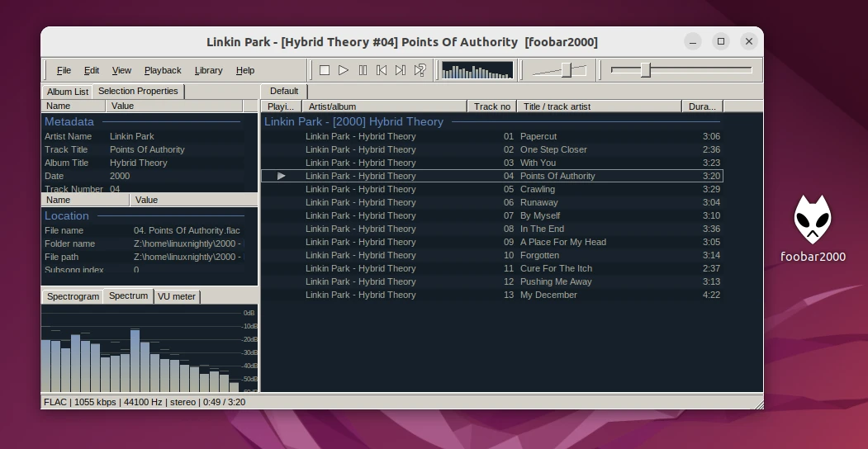
Task: Open the foobar2000 desktop icon
Action: coord(813,229)
